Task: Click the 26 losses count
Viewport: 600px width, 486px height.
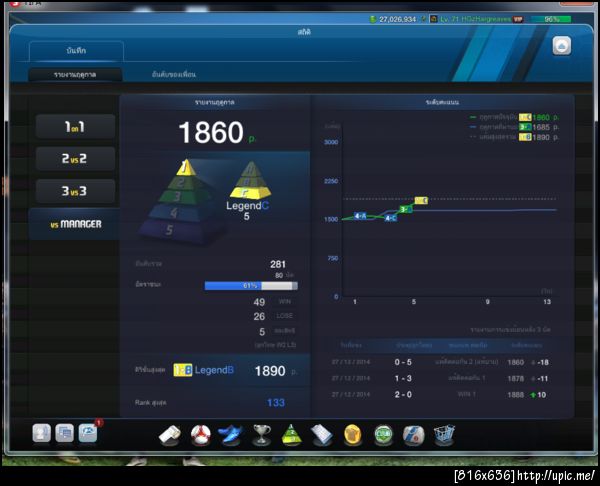Action: pyautogui.click(x=259, y=316)
